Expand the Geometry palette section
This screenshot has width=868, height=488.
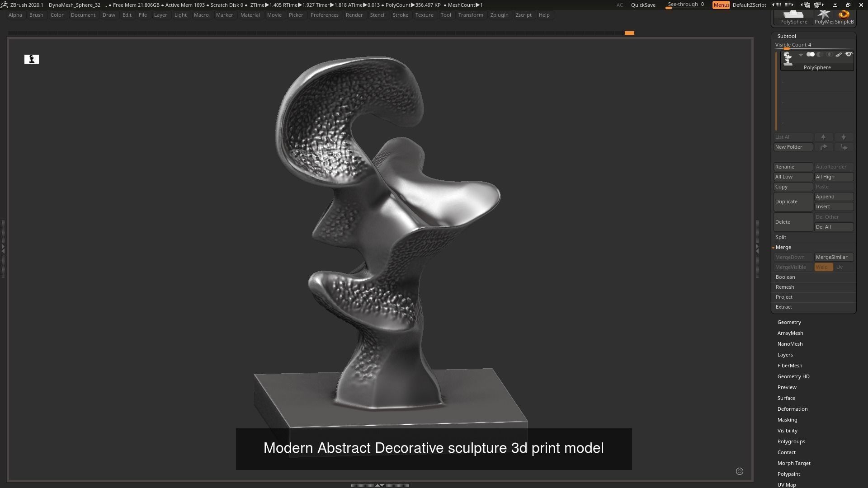point(789,322)
